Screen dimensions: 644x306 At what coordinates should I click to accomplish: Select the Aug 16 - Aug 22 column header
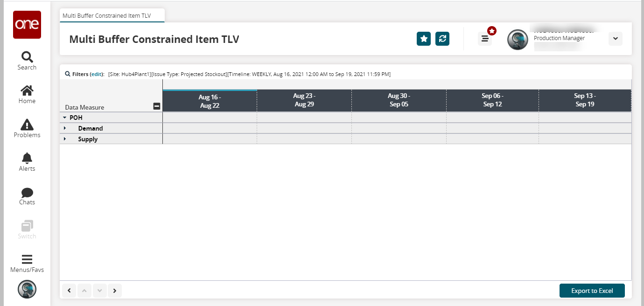(x=210, y=101)
